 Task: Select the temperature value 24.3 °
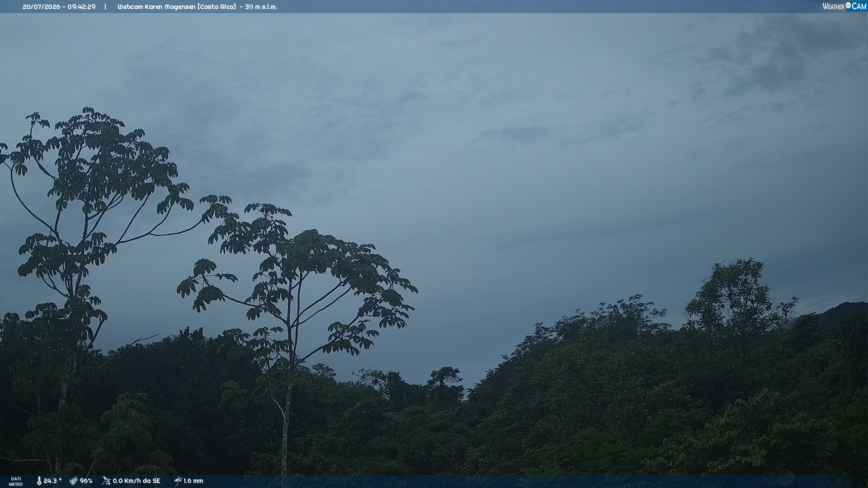pos(52,481)
